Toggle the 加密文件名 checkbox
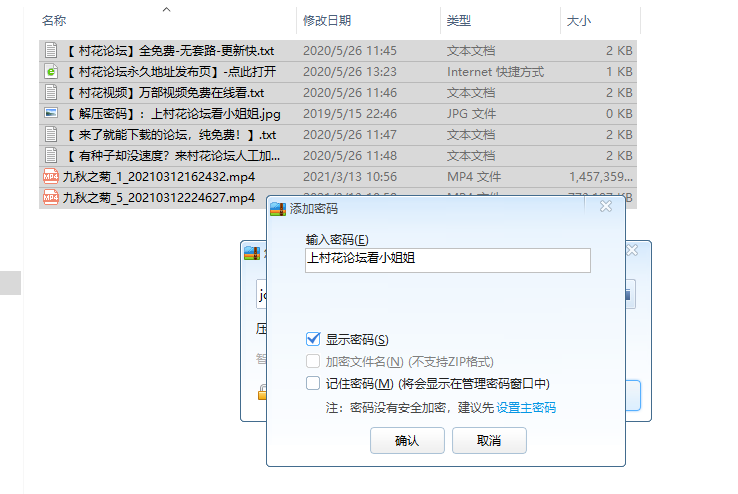 (313, 362)
